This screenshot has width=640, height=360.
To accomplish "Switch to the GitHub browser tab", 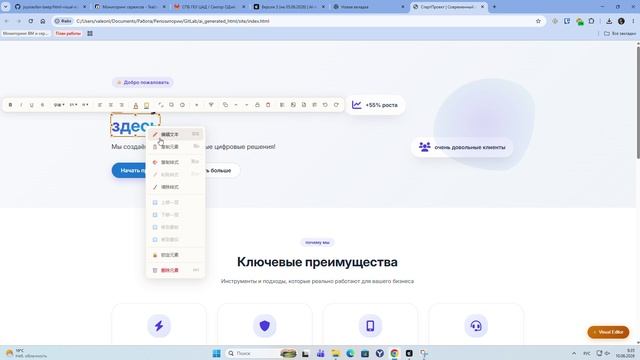I will point(50,7).
